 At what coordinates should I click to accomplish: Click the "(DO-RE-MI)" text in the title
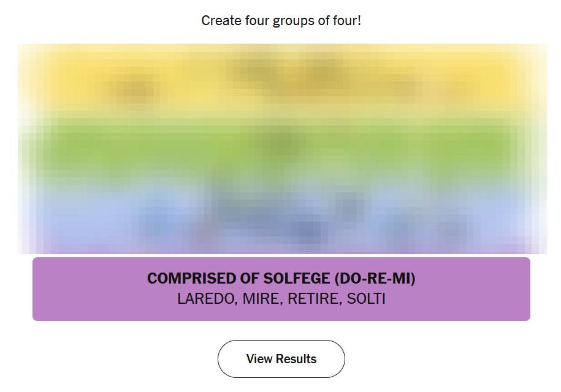point(375,279)
